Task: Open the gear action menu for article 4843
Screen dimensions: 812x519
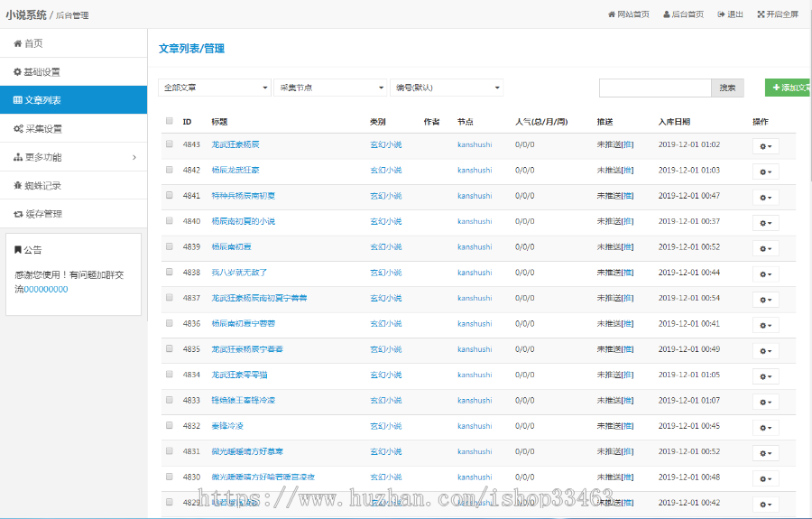Action: click(x=765, y=146)
